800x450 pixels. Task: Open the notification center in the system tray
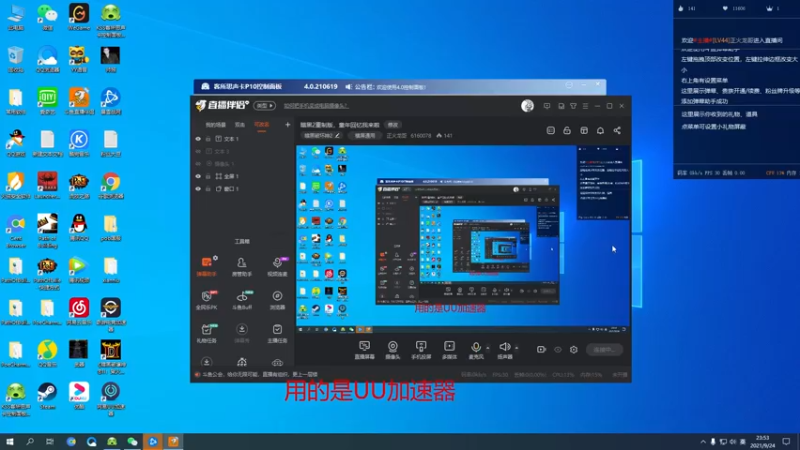pyautogui.click(x=786, y=441)
